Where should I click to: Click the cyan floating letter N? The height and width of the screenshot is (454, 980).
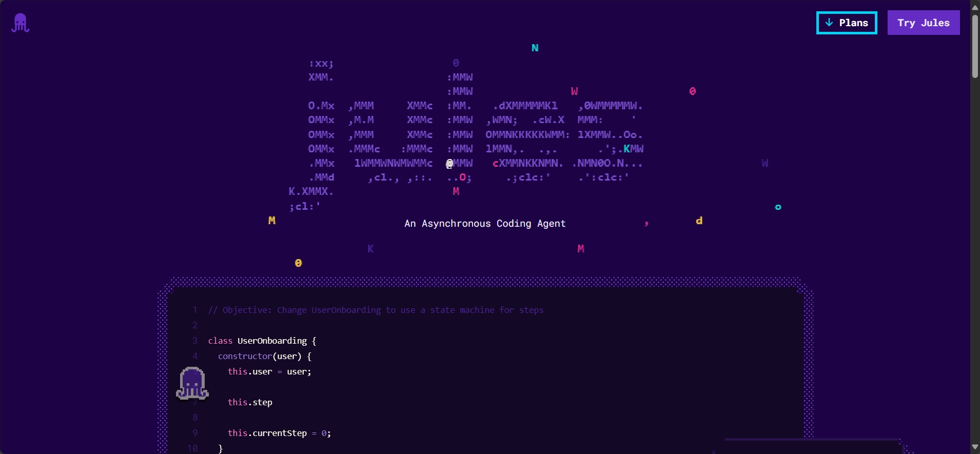[x=535, y=48]
